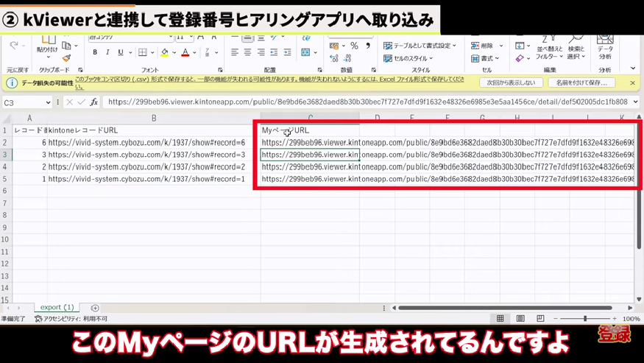Switch to page layout view
The width and height of the screenshot is (644, 363).
point(520,319)
